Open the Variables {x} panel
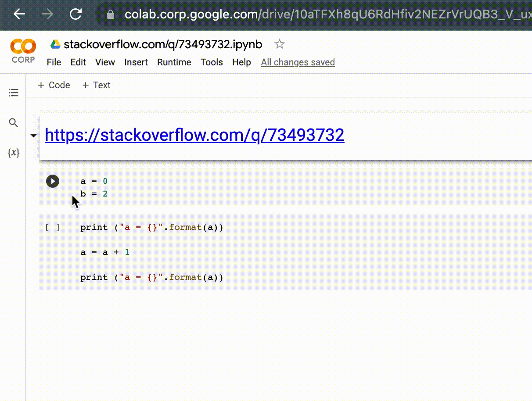 tap(14, 153)
